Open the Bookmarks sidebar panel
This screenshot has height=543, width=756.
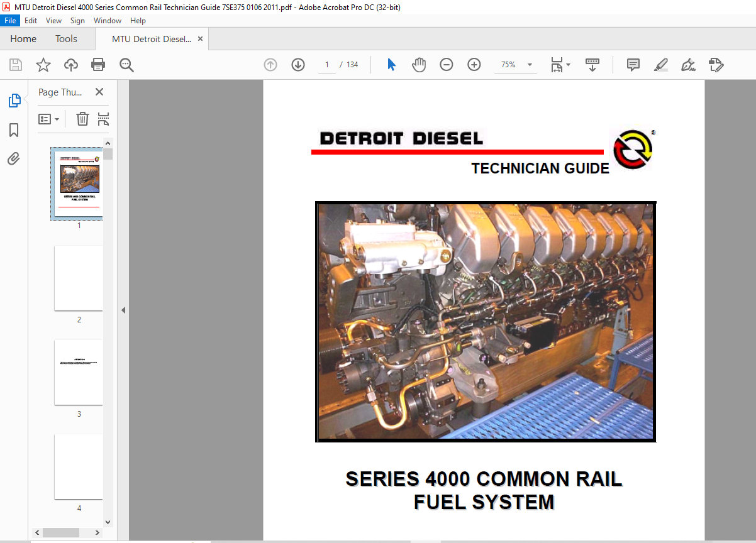14,130
